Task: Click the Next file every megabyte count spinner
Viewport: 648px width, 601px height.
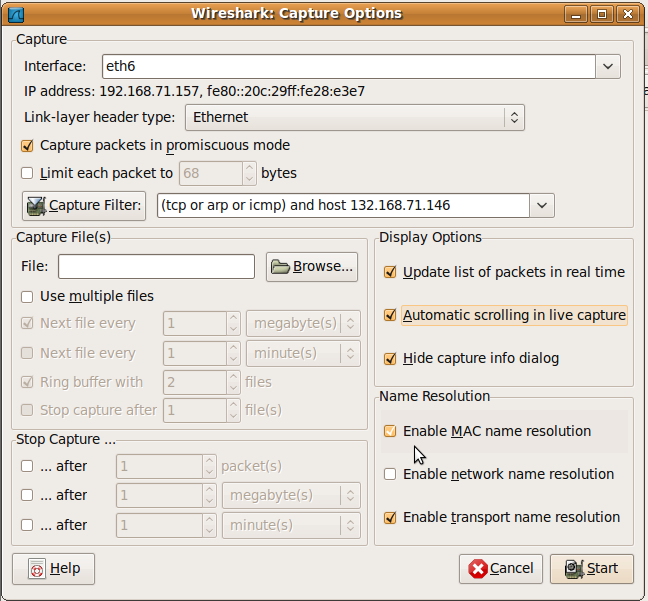Action: (x=202, y=323)
